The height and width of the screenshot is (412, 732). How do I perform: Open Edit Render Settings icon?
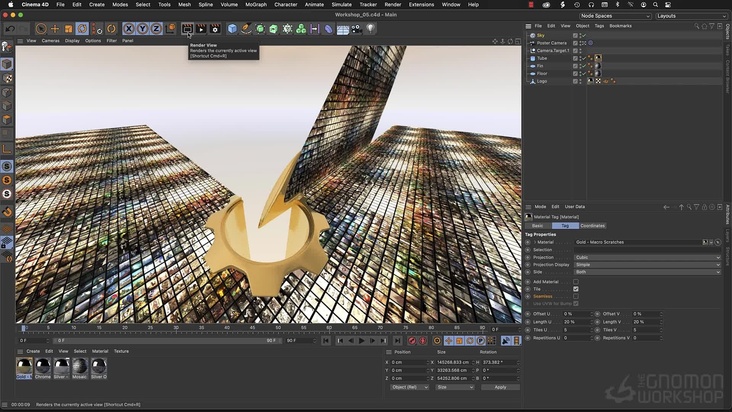pos(215,29)
